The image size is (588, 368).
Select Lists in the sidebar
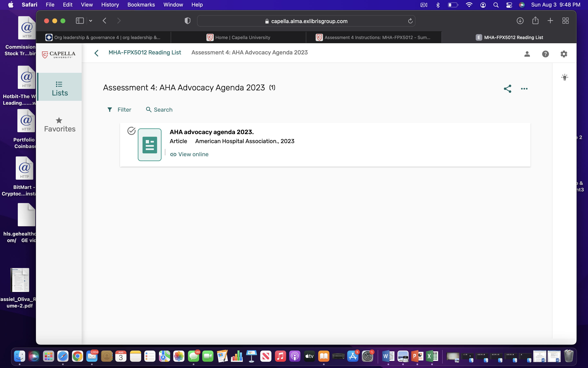point(60,87)
